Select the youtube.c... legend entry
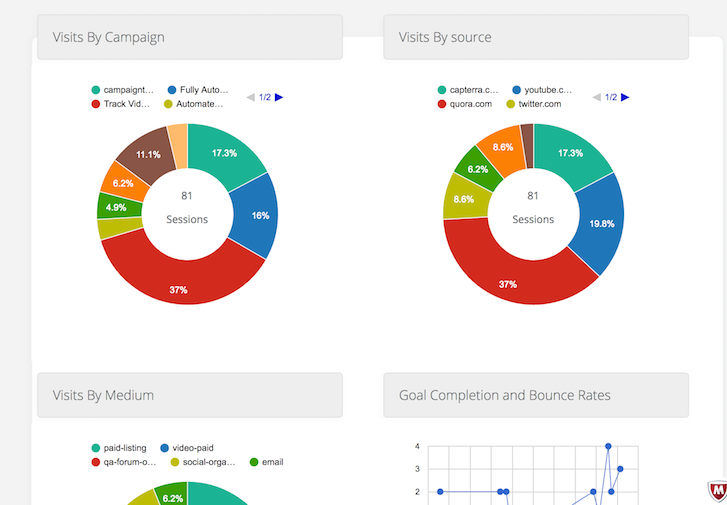Screen dimensions: 727x505 coord(542,90)
